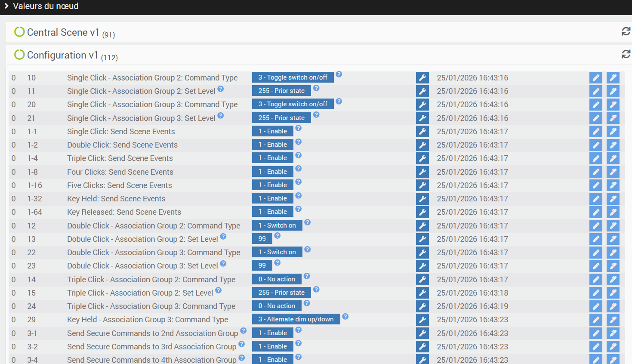Collapse the 'Valeurs du nœud' panel chevron
The image size is (632, 364).
click(x=6, y=6)
